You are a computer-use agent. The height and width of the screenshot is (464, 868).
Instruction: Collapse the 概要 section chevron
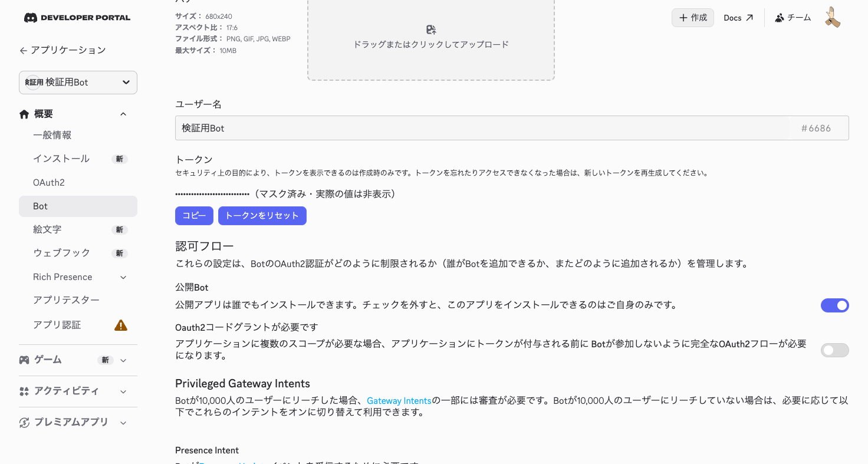(123, 114)
